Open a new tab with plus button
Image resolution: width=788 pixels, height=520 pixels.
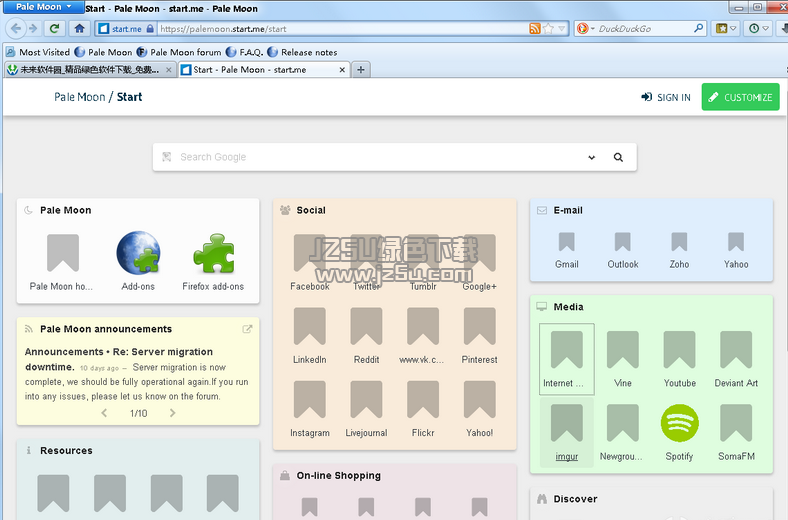(x=361, y=70)
